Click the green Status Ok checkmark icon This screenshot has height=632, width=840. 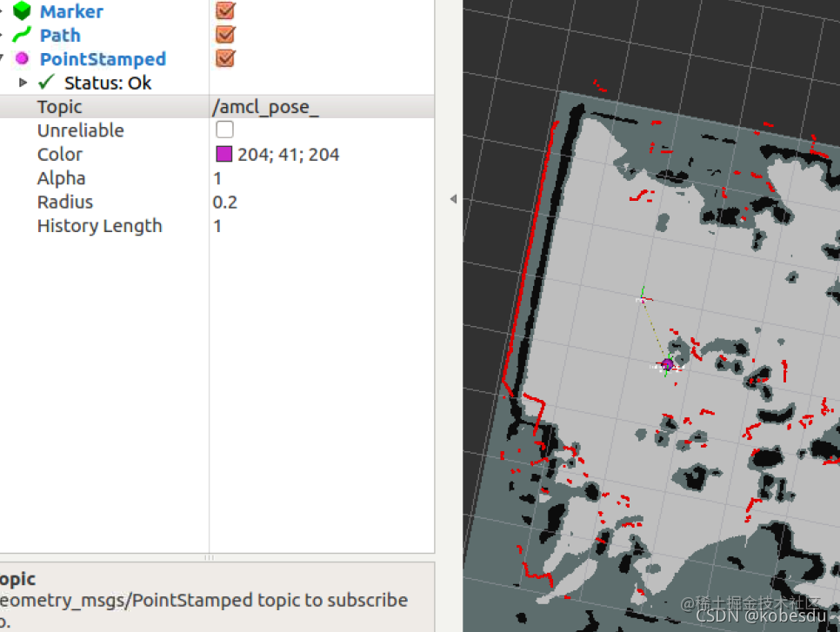[47, 82]
